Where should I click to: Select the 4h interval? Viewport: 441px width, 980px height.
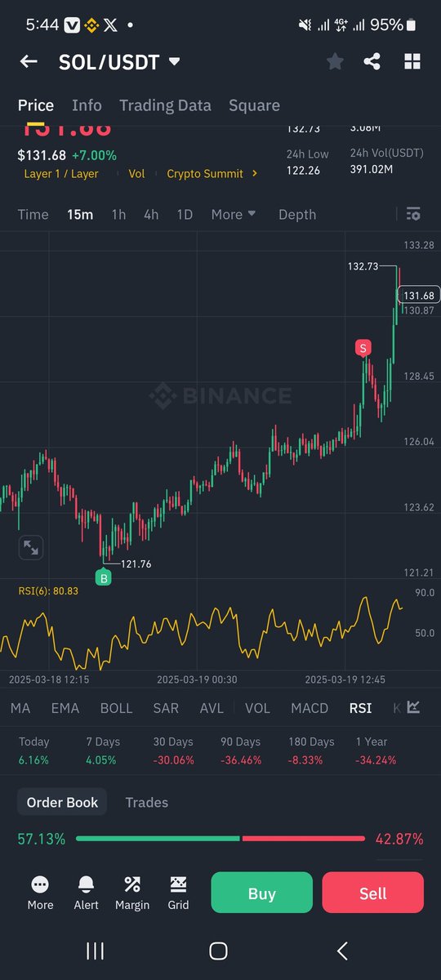point(151,215)
